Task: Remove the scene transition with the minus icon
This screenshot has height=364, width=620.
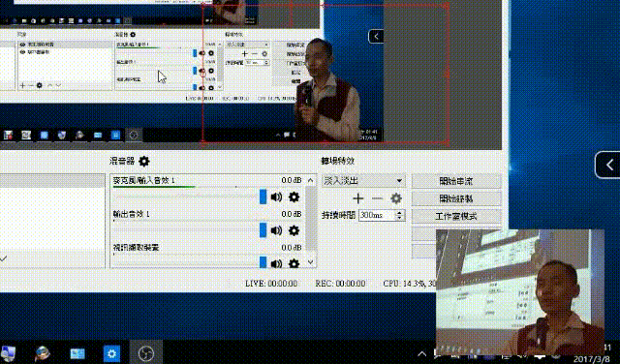Action: 377,198
